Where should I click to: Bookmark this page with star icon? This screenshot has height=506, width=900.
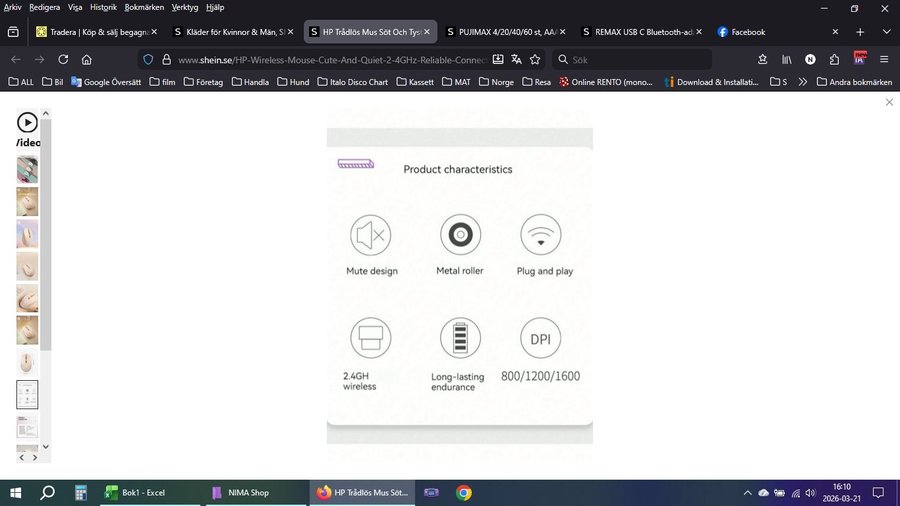535,59
